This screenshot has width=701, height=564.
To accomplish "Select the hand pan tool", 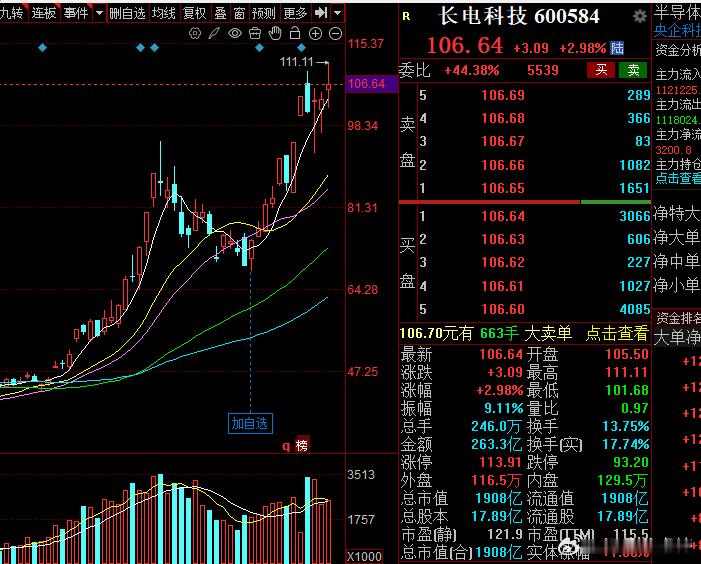I will click(275, 34).
